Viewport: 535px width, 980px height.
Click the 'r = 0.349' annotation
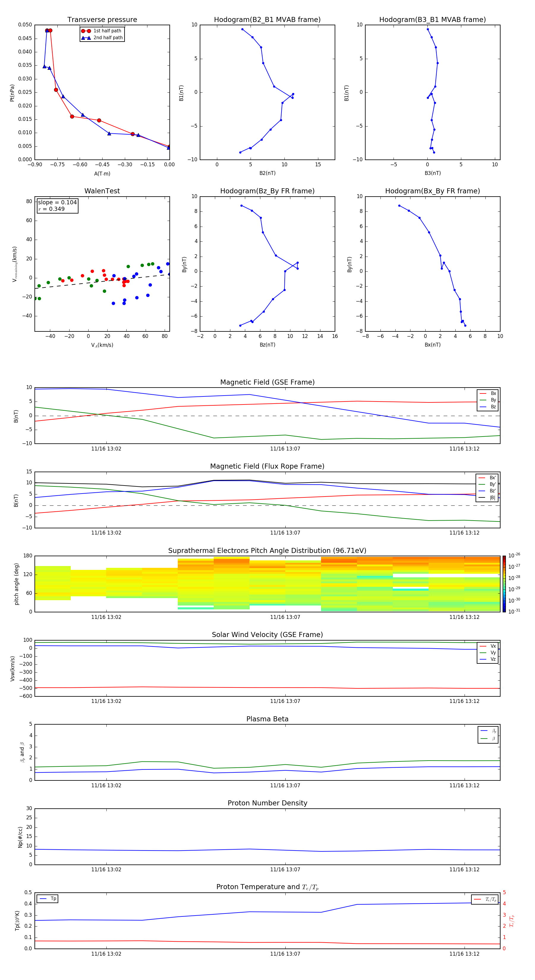(51, 209)
